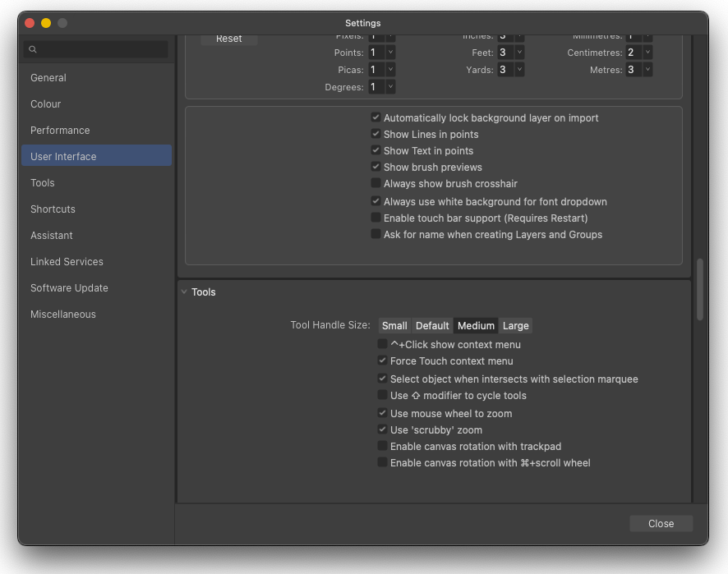Enable Ask for name when creating Layers
The height and width of the screenshot is (574, 728).
click(x=376, y=234)
